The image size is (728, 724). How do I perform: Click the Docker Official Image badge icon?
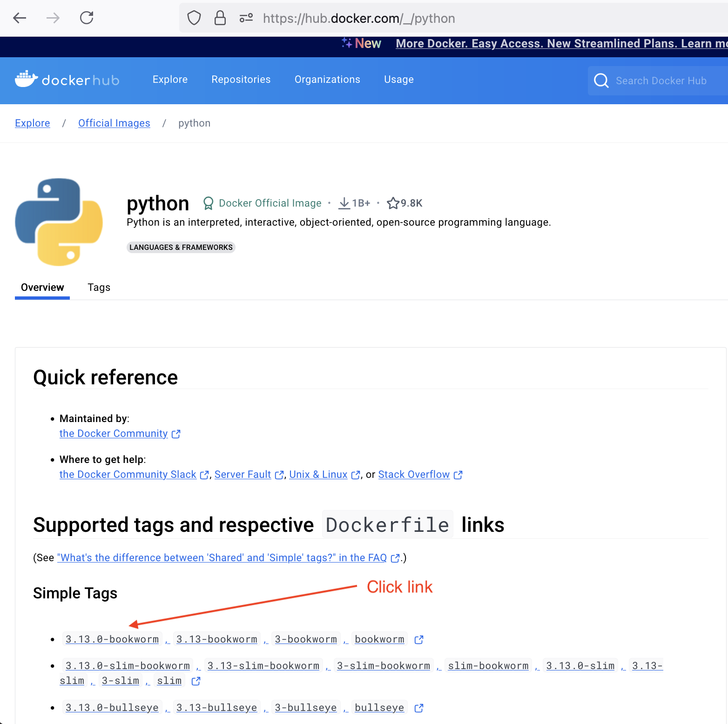pyautogui.click(x=209, y=203)
